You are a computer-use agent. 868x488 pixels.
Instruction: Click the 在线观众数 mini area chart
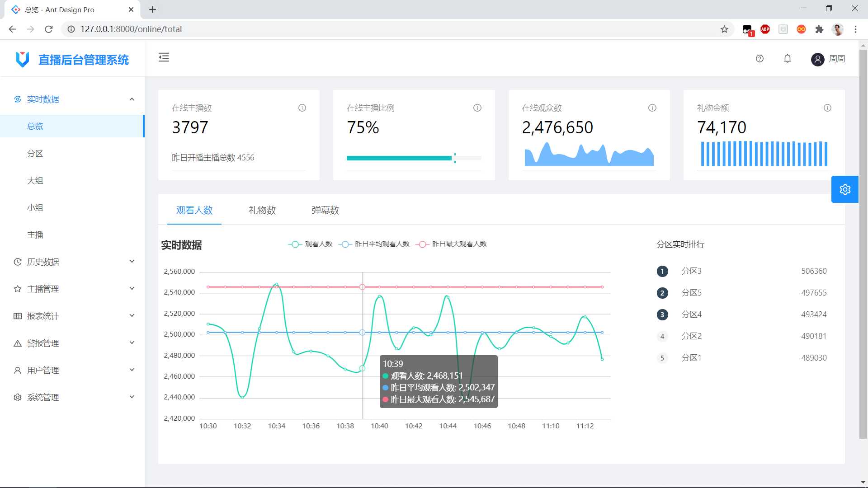[589, 154]
